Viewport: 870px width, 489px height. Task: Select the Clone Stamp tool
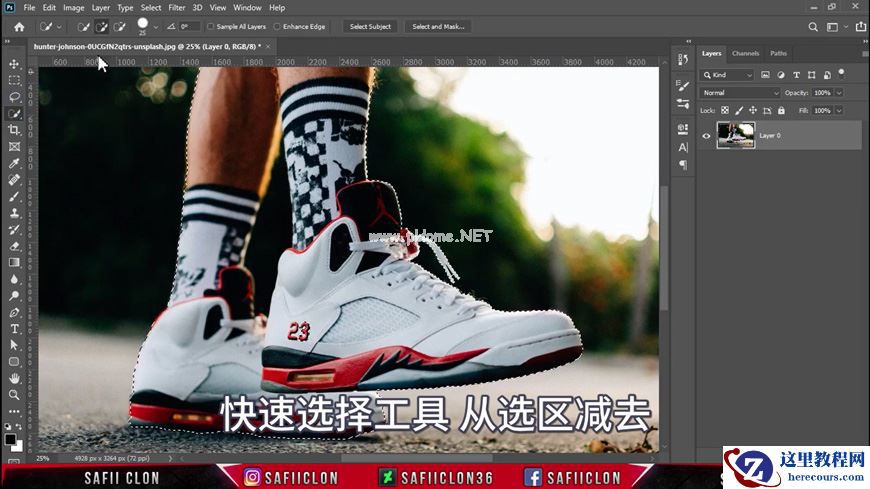click(x=14, y=213)
